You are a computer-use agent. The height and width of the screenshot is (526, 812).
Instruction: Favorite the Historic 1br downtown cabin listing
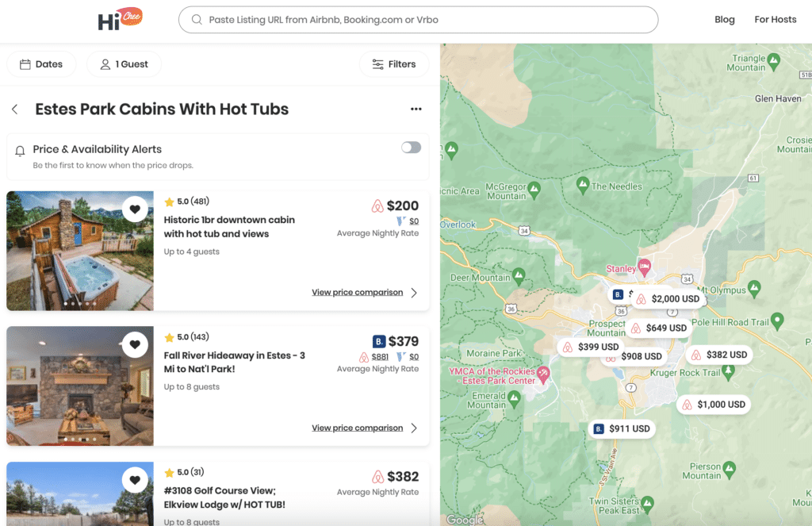(x=135, y=209)
